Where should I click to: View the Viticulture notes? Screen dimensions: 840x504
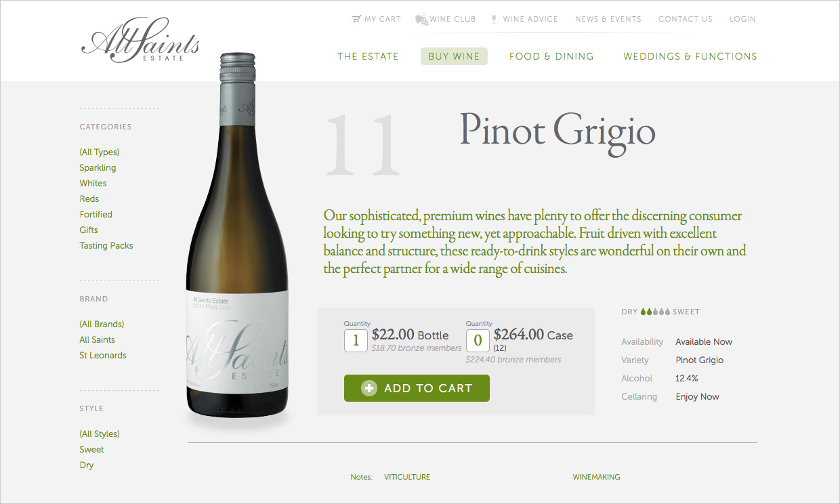[x=407, y=477]
